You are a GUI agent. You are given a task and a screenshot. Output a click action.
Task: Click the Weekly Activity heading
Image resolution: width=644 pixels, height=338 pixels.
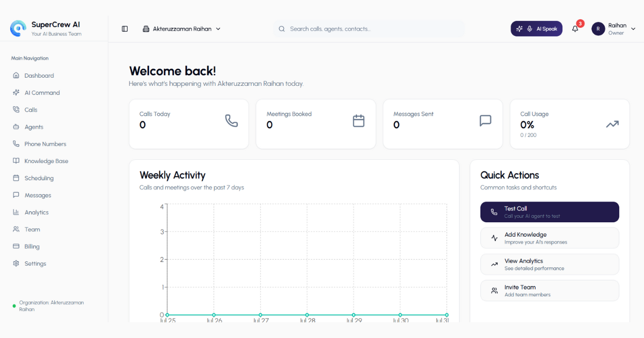pos(172,175)
